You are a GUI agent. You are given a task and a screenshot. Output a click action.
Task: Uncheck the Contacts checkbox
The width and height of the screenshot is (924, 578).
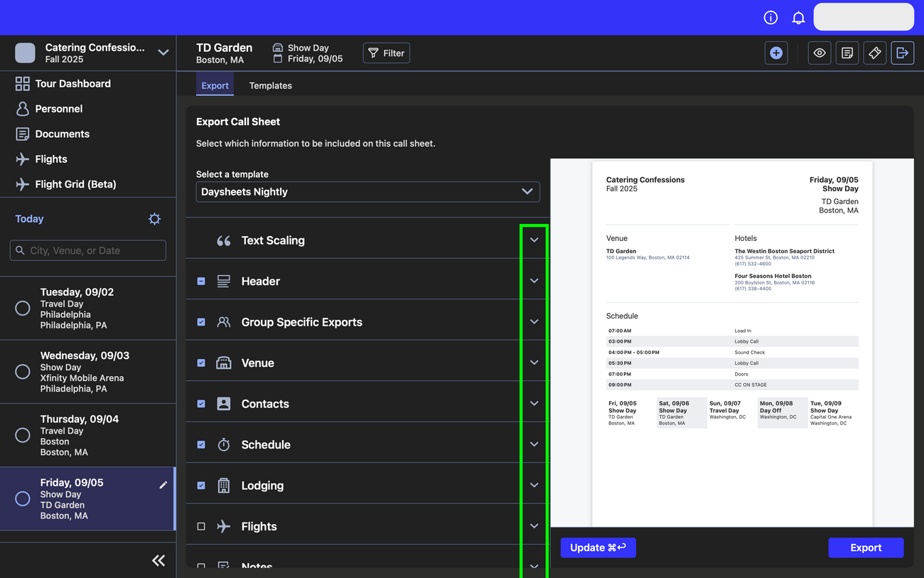(201, 404)
